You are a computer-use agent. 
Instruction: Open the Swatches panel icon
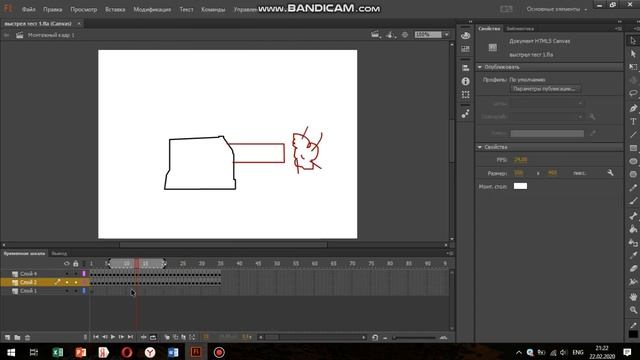pos(465,49)
